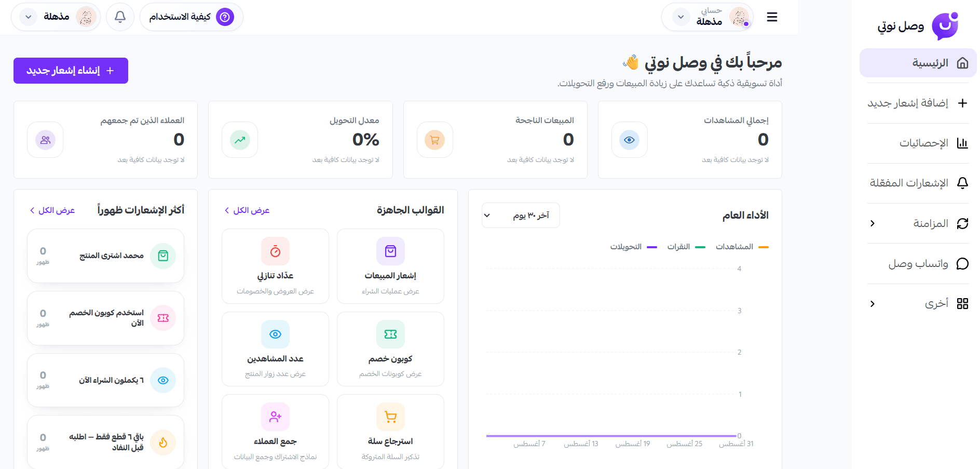
Task: Click كيفية الاستخدام help button
Action: pyautogui.click(x=192, y=17)
